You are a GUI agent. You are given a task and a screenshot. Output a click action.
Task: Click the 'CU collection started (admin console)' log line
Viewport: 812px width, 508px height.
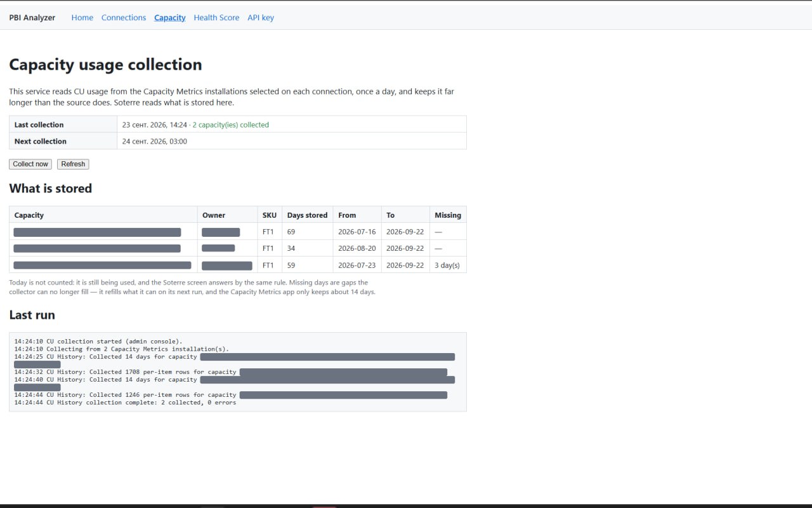pos(98,342)
